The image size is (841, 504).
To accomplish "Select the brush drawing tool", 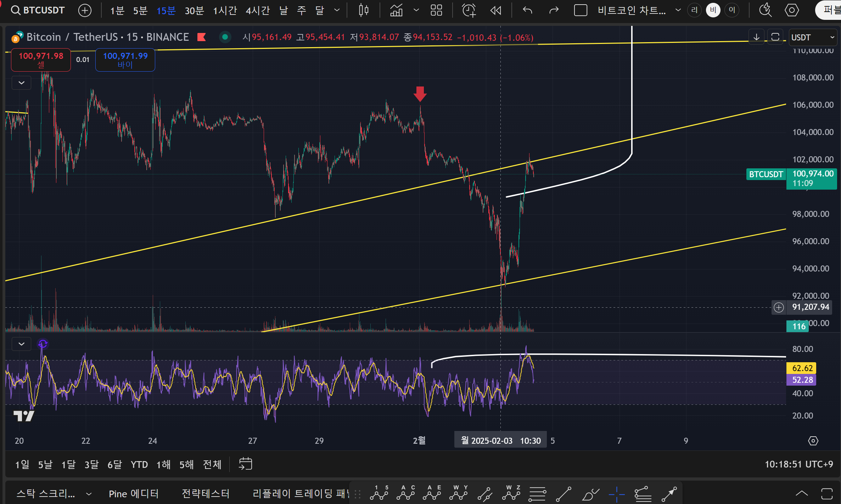I will click(590, 493).
